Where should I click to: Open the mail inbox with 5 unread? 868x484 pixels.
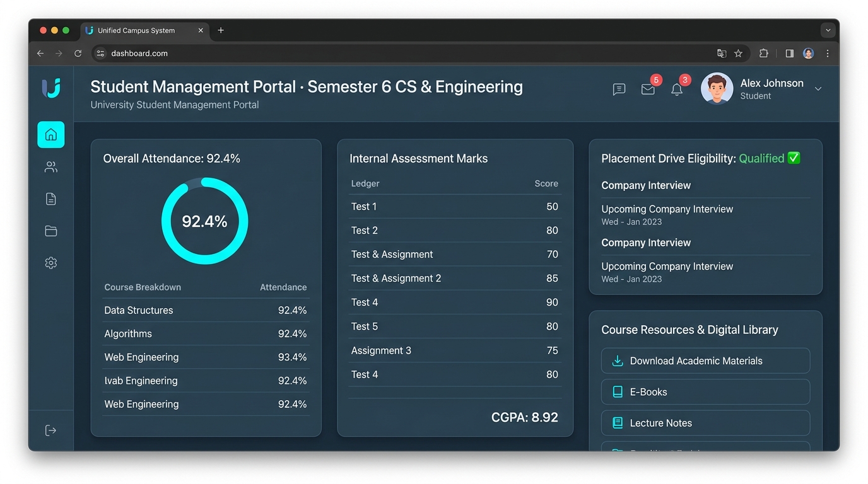[x=648, y=89]
